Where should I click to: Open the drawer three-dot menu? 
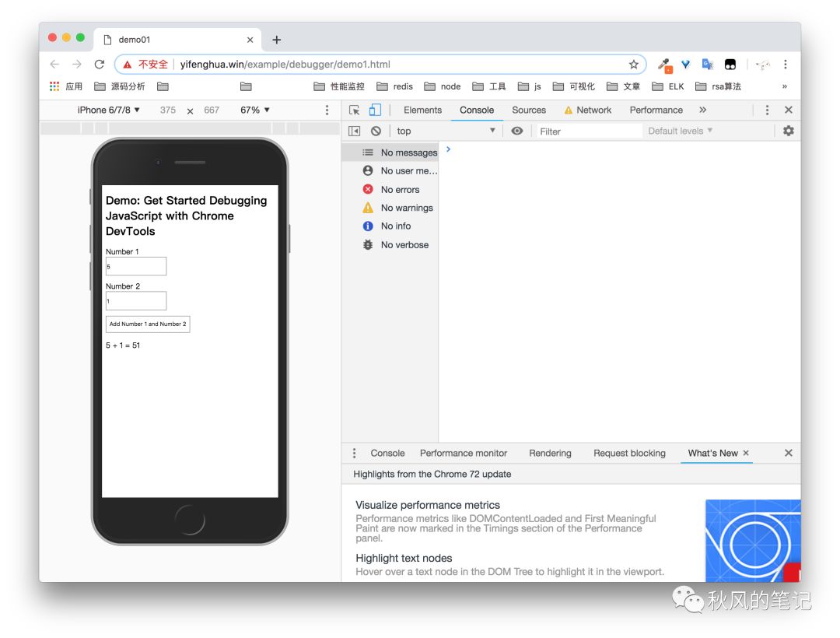coord(354,453)
